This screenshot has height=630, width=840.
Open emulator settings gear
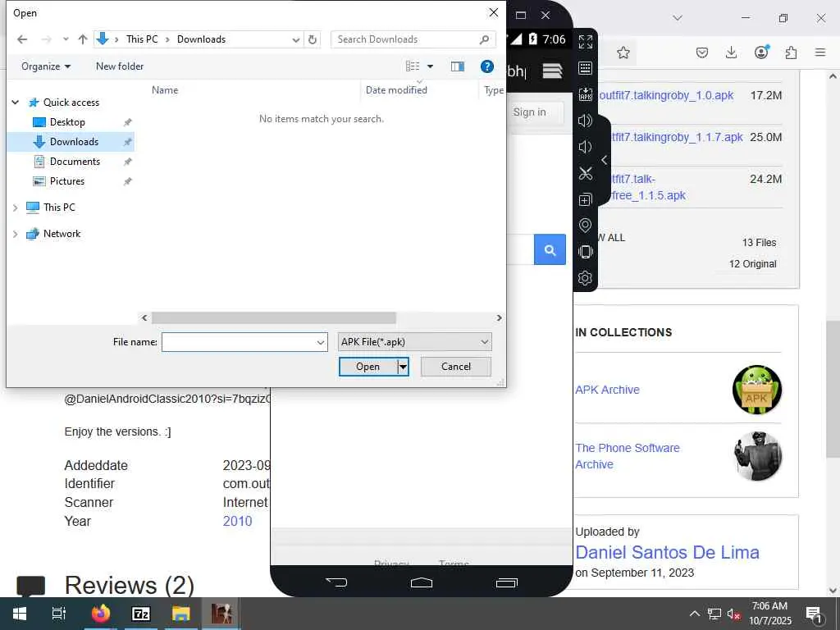click(586, 278)
